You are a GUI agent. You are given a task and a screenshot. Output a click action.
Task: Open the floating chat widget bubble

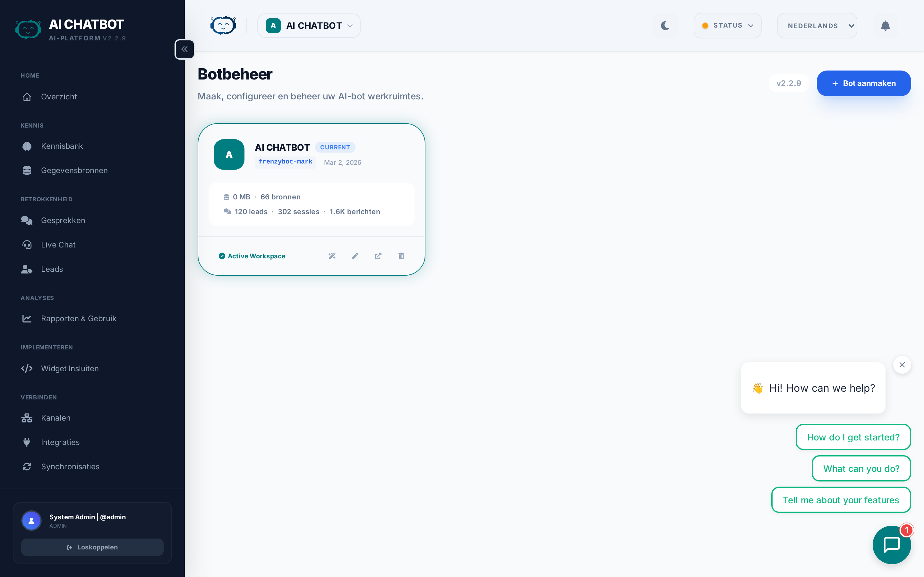tap(891, 545)
